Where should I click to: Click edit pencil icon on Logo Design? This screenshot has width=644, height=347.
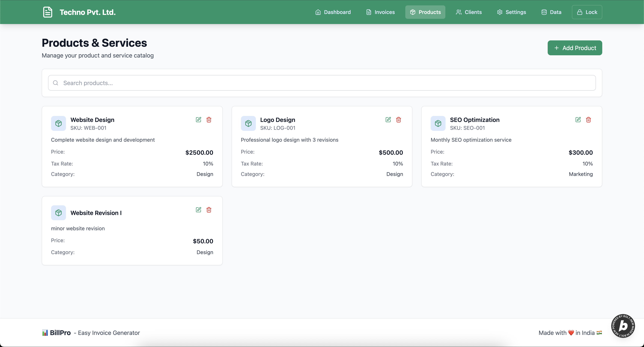pyautogui.click(x=388, y=120)
